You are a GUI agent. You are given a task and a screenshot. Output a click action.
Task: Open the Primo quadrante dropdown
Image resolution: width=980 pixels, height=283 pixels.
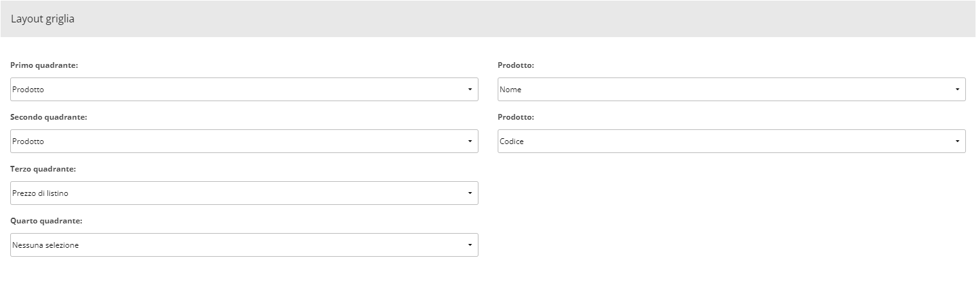pyautogui.click(x=244, y=90)
